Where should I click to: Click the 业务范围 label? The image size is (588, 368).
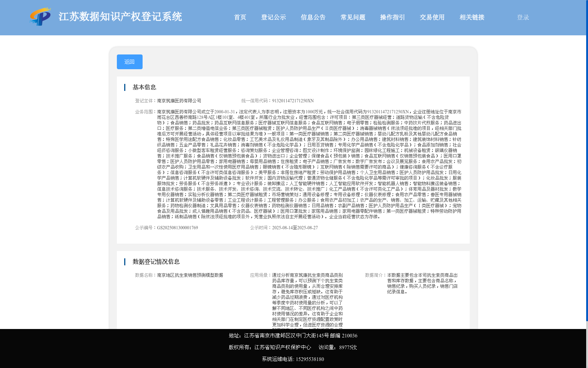click(x=144, y=112)
